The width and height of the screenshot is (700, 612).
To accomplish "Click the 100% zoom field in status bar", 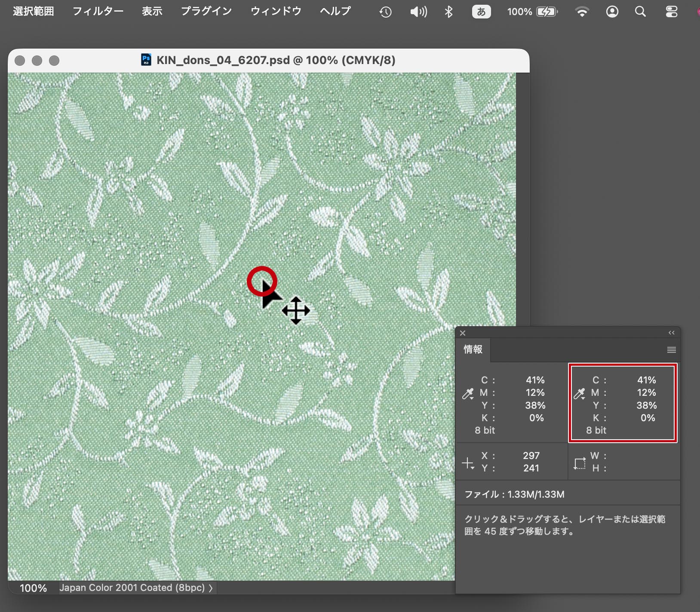I will tap(33, 588).
